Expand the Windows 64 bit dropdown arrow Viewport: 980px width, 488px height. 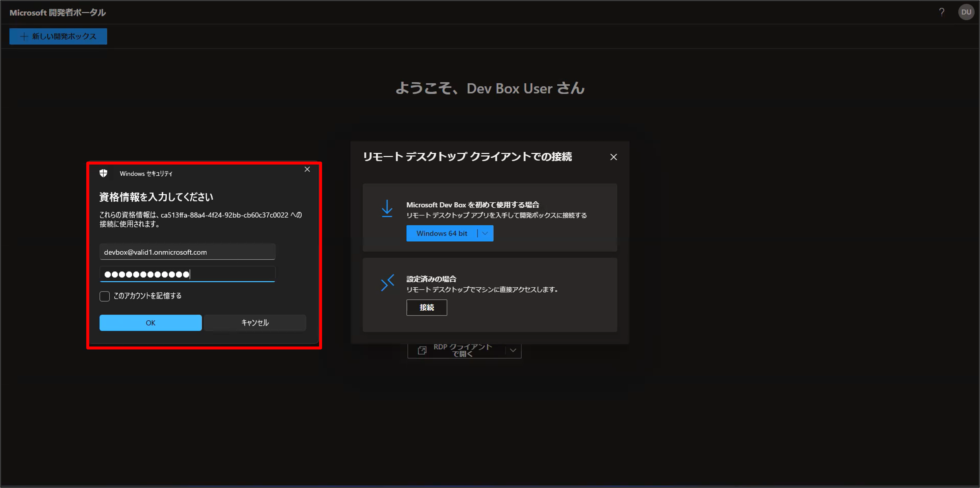[x=485, y=233]
